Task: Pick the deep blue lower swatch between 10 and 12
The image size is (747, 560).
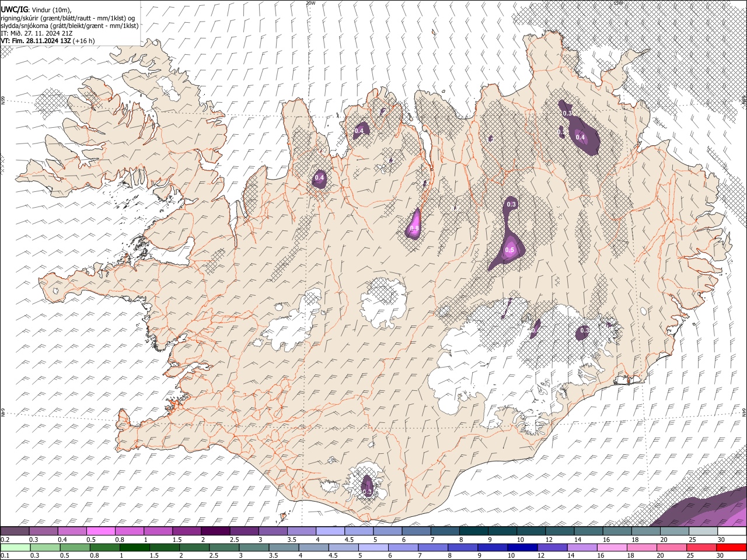Action: point(523,547)
